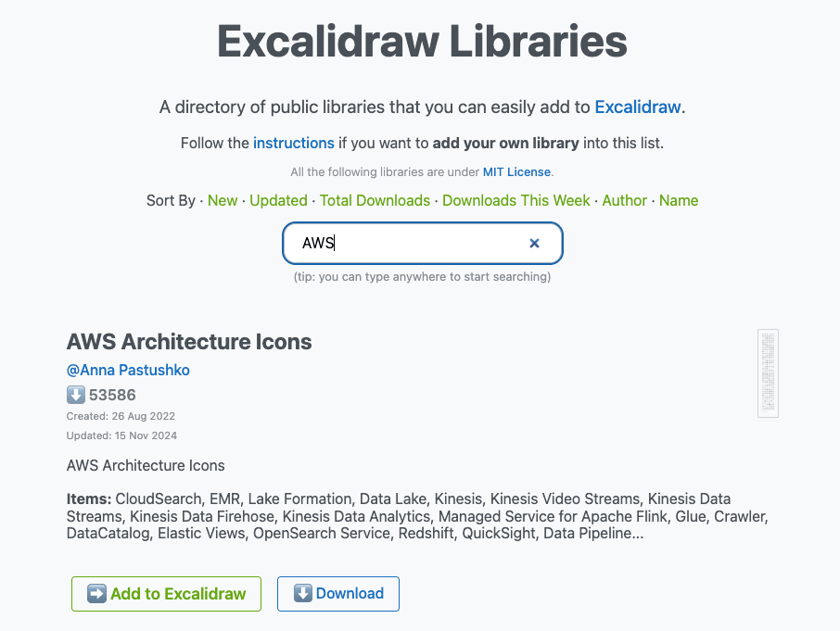Image resolution: width=840 pixels, height=631 pixels.
Task: Focus the library search field
Action: click(408, 244)
